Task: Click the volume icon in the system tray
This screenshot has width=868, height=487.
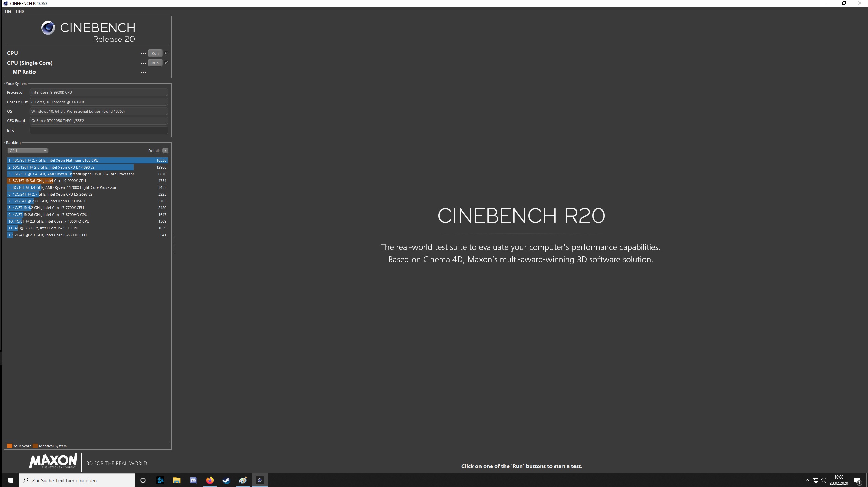Action: tap(823, 480)
